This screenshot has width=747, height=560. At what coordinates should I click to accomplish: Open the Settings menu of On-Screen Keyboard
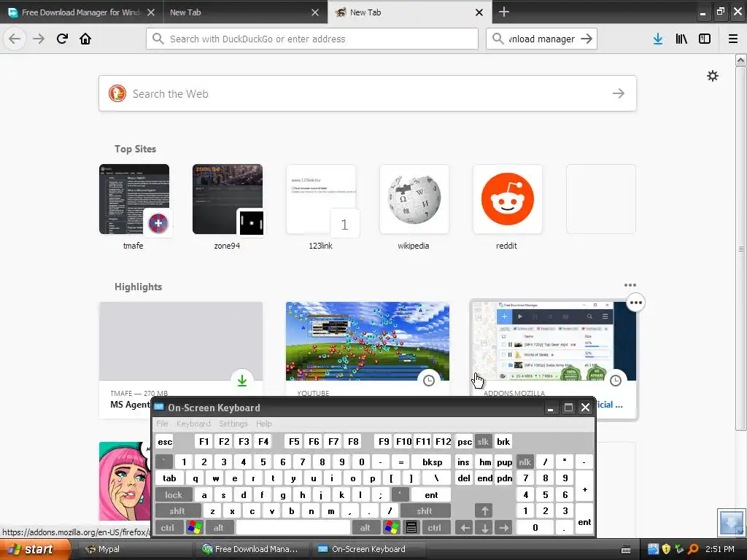click(233, 424)
